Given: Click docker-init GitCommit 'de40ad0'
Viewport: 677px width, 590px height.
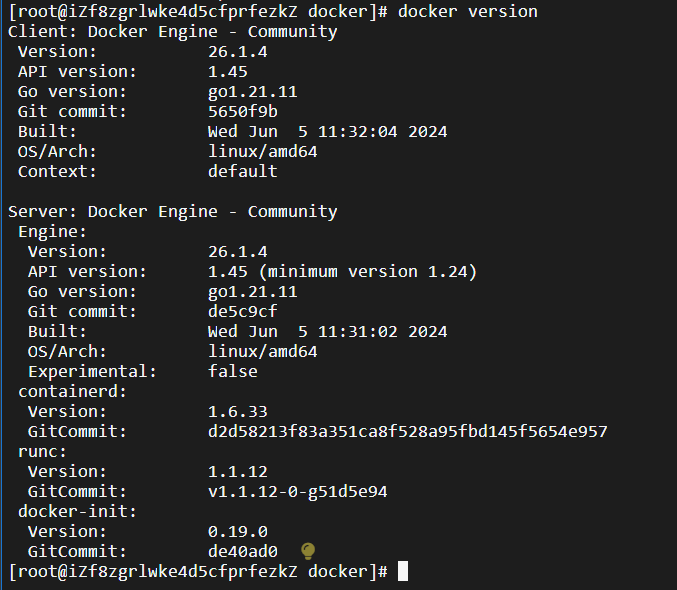Looking at the screenshot, I should (x=243, y=552).
